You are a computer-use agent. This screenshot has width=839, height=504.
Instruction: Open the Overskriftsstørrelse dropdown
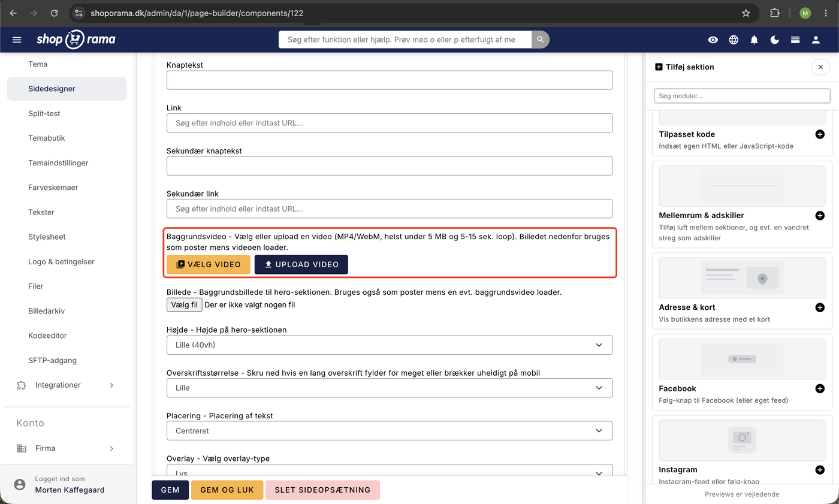pyautogui.click(x=390, y=388)
